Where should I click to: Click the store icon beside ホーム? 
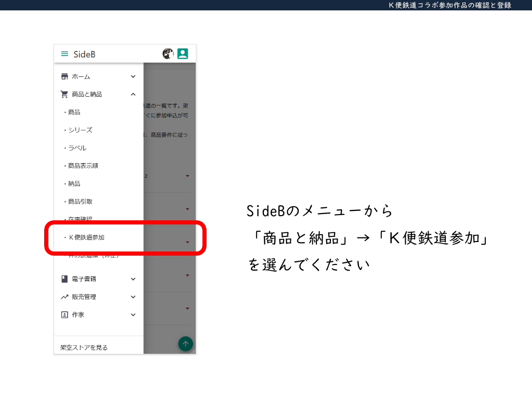click(64, 76)
